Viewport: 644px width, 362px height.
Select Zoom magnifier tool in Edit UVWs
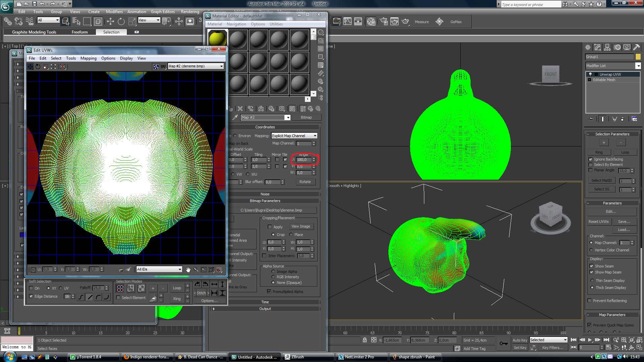click(x=196, y=269)
